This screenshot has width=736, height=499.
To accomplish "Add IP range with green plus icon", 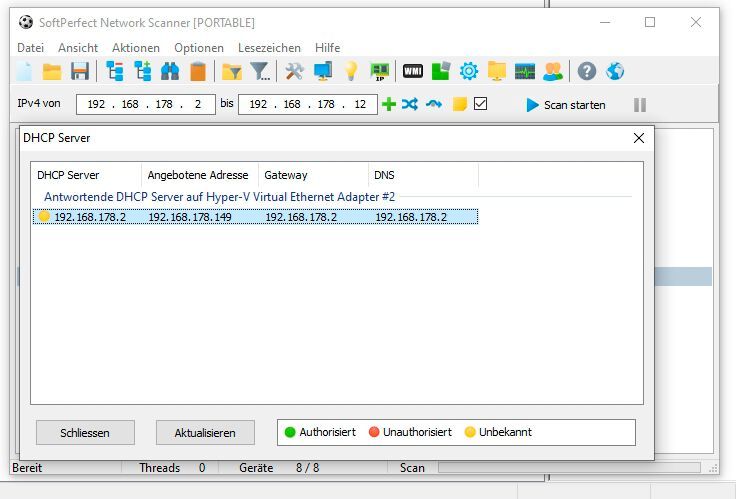I will (x=389, y=104).
